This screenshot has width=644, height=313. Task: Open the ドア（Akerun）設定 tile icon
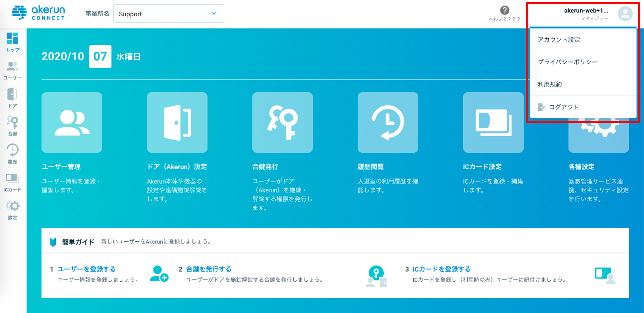177,122
